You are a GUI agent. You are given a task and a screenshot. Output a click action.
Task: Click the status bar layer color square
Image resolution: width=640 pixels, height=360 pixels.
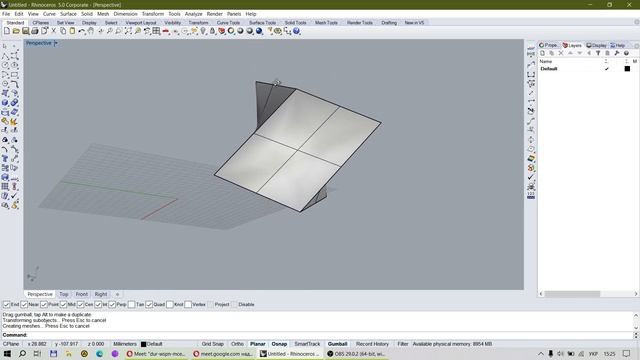tap(143, 344)
